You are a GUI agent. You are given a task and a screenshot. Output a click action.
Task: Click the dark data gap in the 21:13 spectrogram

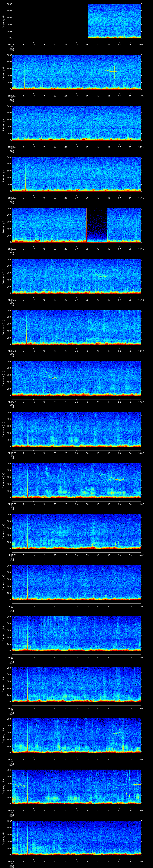97,225
